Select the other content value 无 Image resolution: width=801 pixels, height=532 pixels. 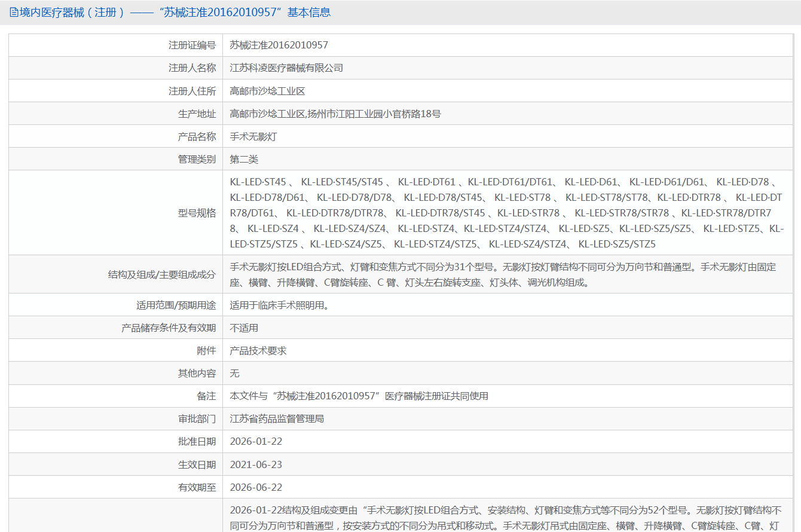(235, 373)
